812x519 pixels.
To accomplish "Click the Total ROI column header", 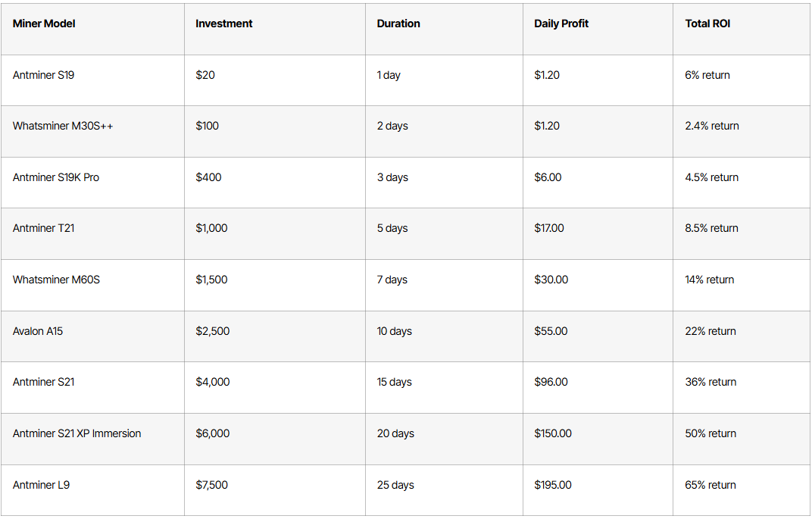I will click(x=707, y=23).
